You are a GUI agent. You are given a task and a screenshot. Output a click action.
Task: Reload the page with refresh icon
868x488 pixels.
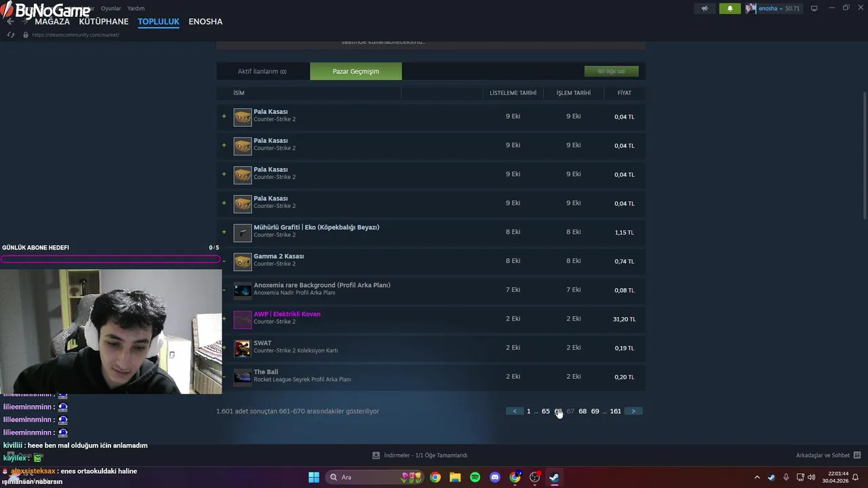point(11,35)
